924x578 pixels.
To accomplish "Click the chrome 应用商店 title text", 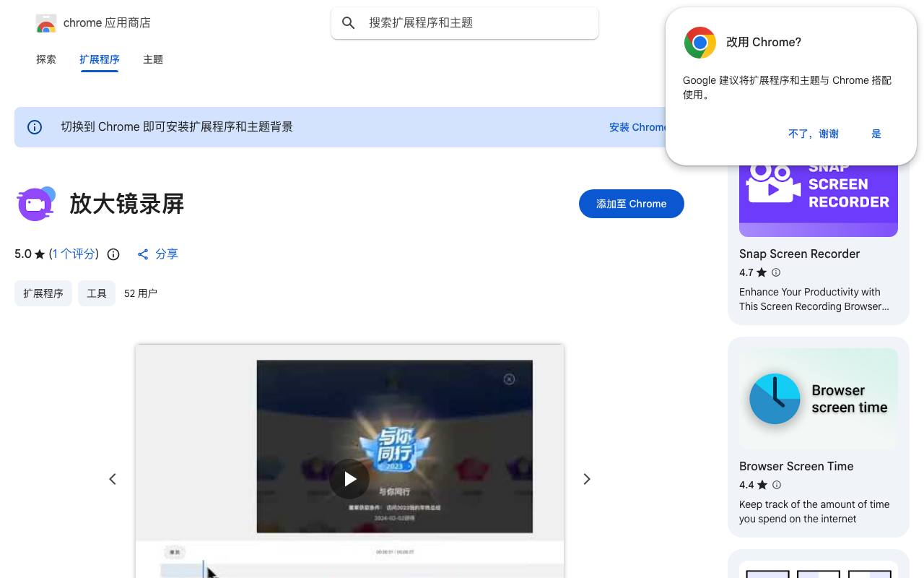I will pyautogui.click(x=107, y=23).
